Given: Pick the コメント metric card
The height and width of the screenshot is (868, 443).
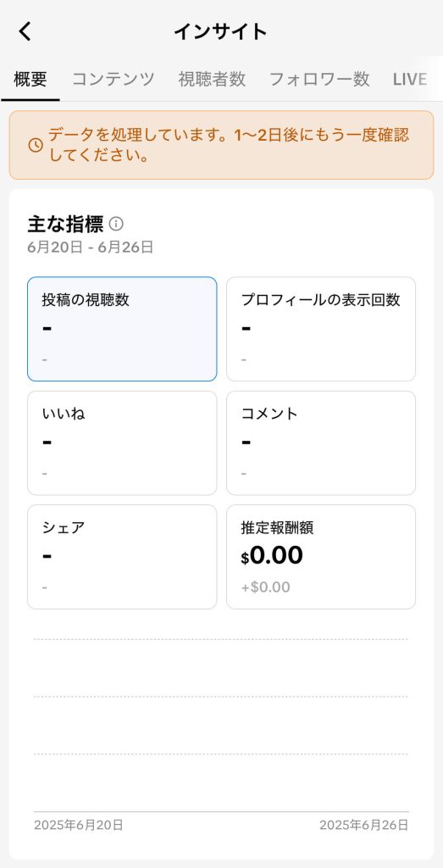Looking at the screenshot, I should tap(321, 442).
